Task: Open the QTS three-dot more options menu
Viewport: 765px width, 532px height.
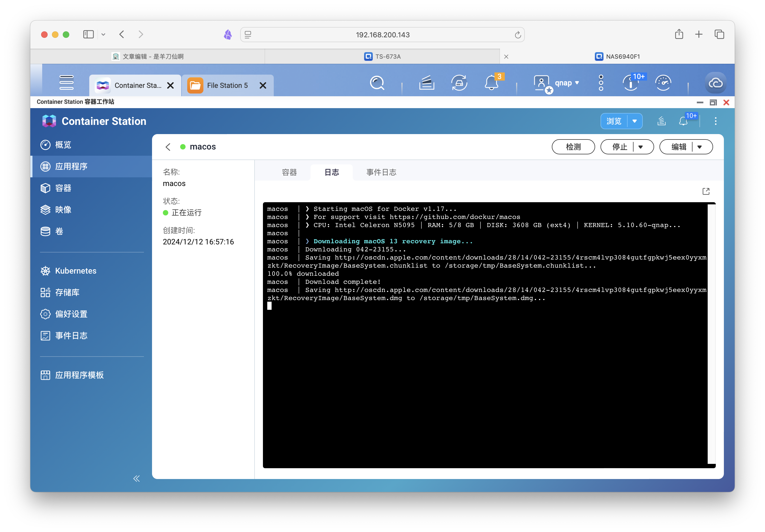Action: (x=601, y=82)
